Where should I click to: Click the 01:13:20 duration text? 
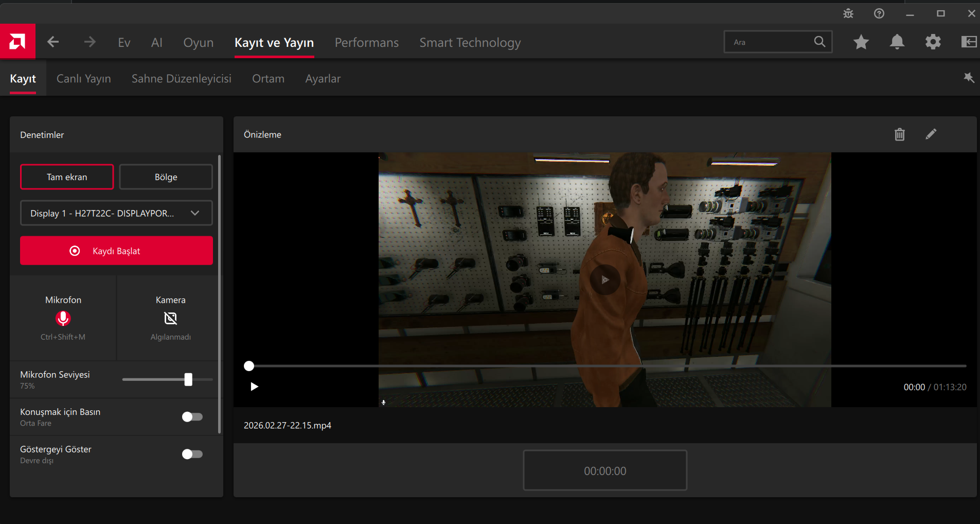click(x=950, y=387)
